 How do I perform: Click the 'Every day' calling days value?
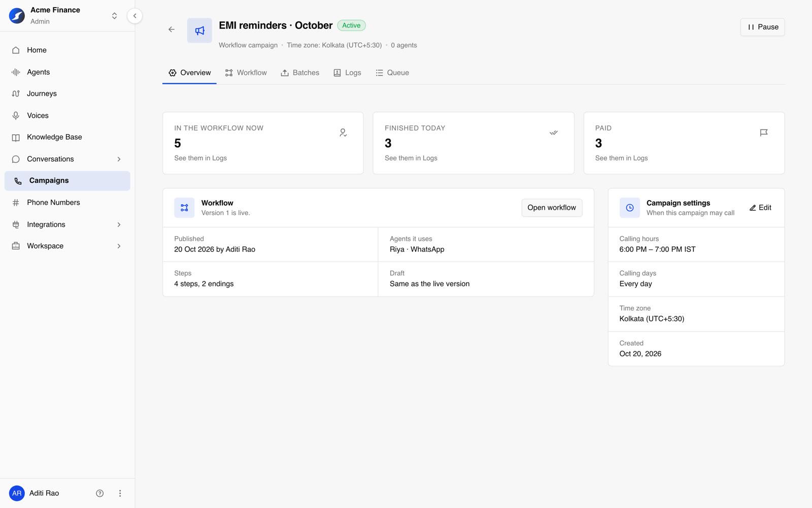coord(636,284)
